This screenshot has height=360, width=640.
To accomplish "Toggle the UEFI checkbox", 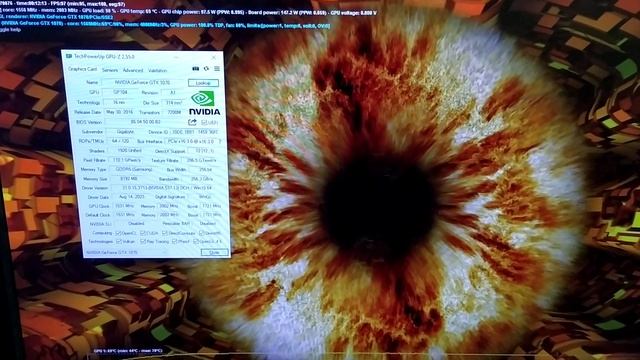I will pyautogui.click(x=204, y=122).
